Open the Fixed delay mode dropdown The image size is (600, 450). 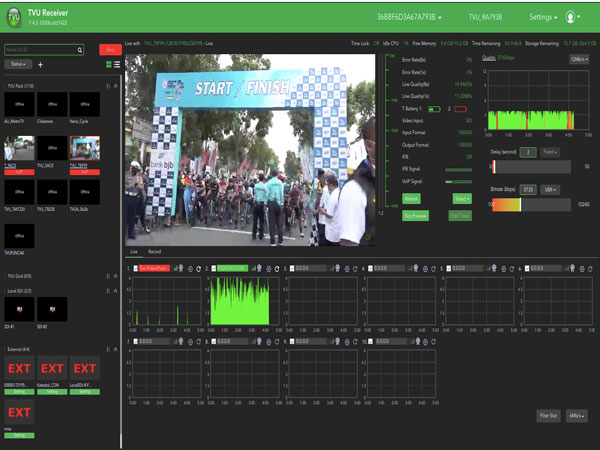pos(550,152)
